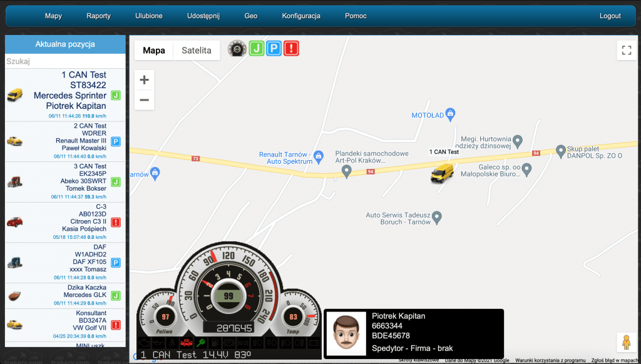
Task: Enter fullscreen map mode
Action: click(626, 50)
